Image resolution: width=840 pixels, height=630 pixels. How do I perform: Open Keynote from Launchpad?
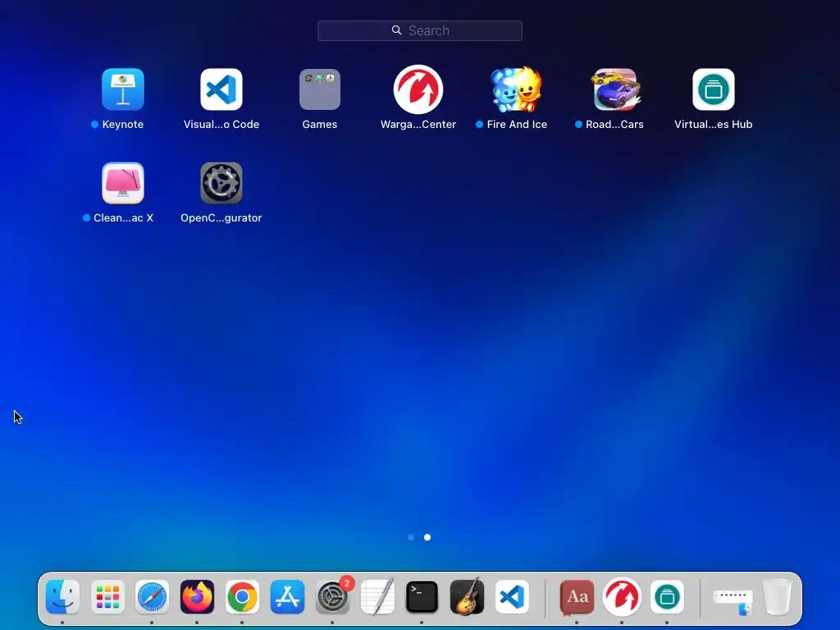point(123,89)
